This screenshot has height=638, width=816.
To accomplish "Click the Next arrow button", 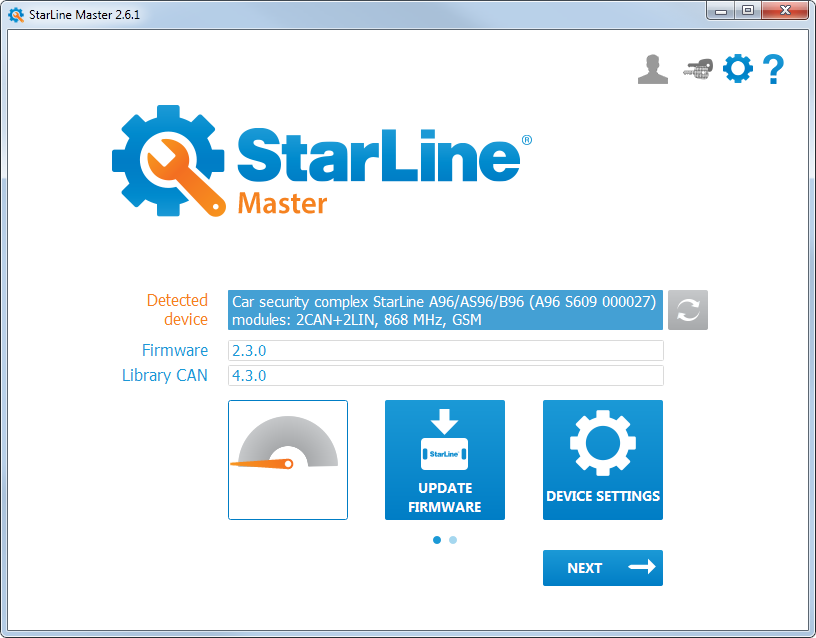I will click(x=603, y=568).
